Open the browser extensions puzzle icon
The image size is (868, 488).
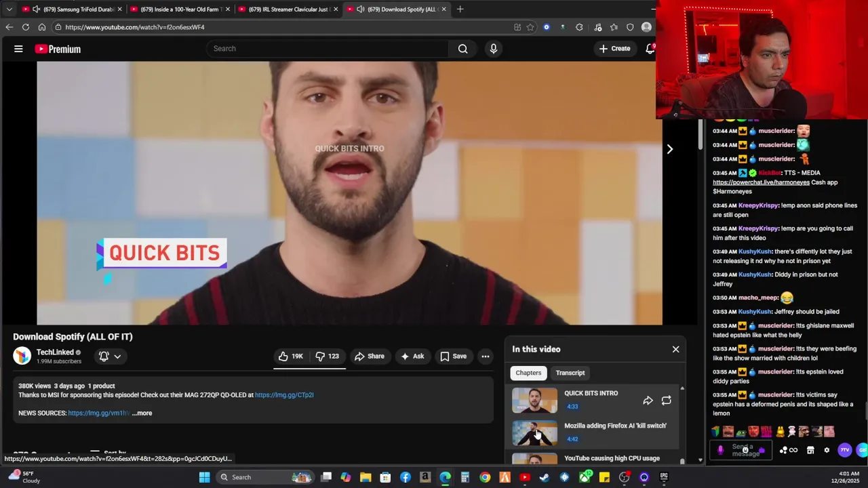point(579,27)
